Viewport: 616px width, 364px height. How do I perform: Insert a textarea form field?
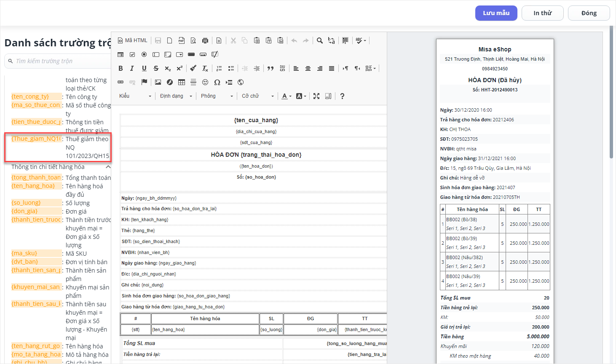168,54
